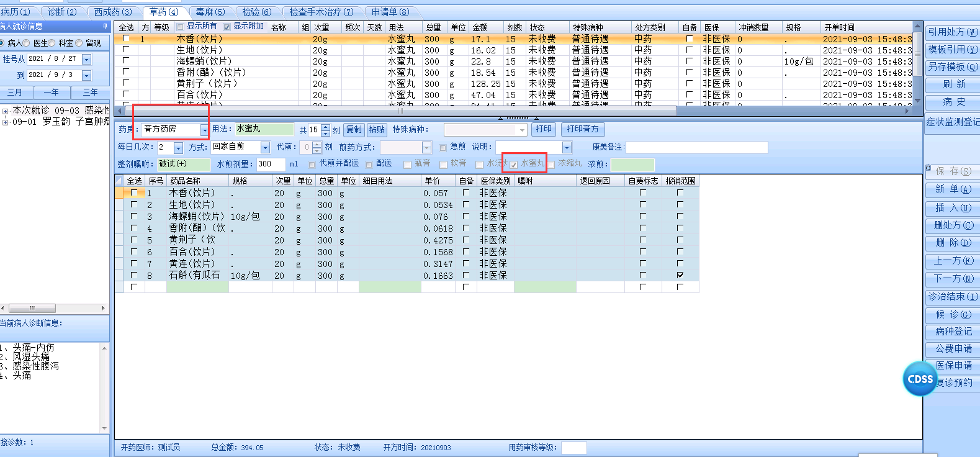Image resolution: width=980 pixels, height=457 pixels.
Task: Select the 科室 radio button
Action: (52, 43)
